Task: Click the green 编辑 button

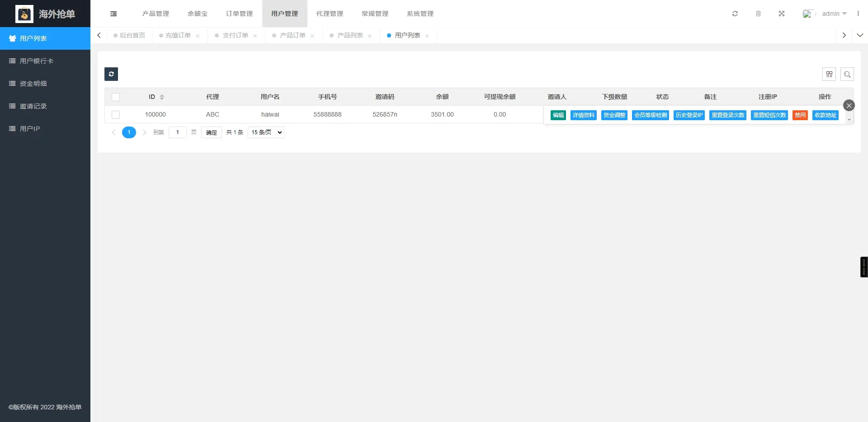Action: [x=558, y=115]
